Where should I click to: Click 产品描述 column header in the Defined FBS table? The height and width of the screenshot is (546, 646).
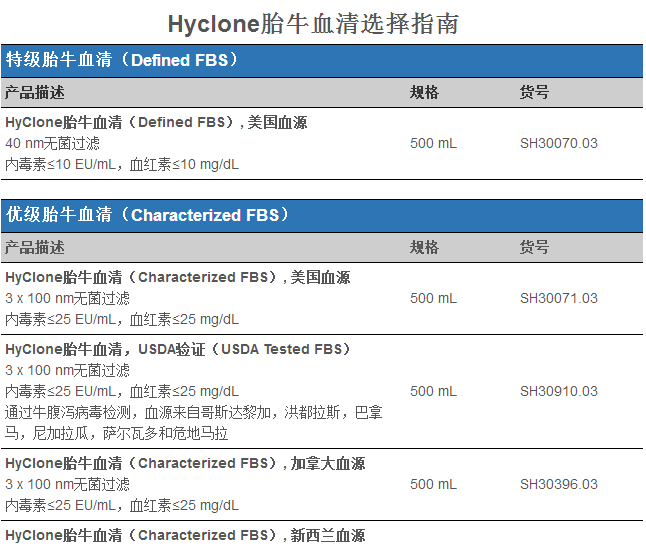click(x=35, y=92)
